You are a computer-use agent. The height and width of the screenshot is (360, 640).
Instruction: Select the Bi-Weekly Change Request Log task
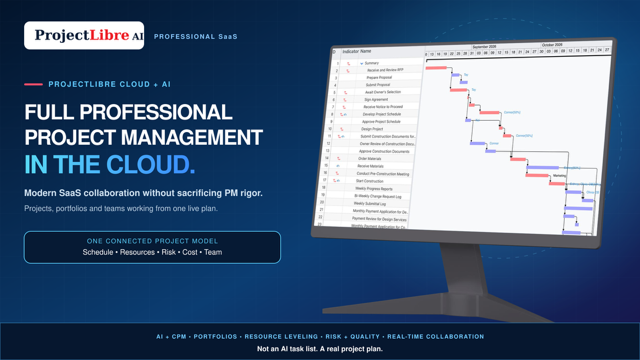tap(378, 196)
